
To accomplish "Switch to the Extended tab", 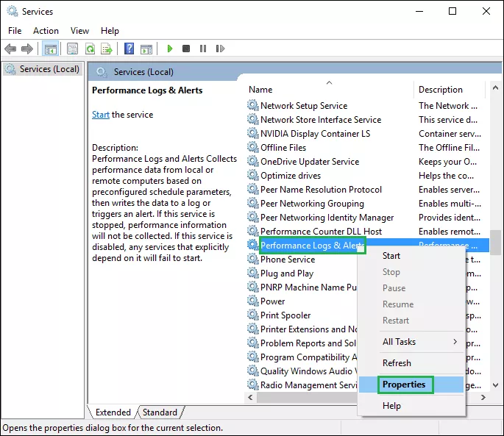I will [113, 412].
